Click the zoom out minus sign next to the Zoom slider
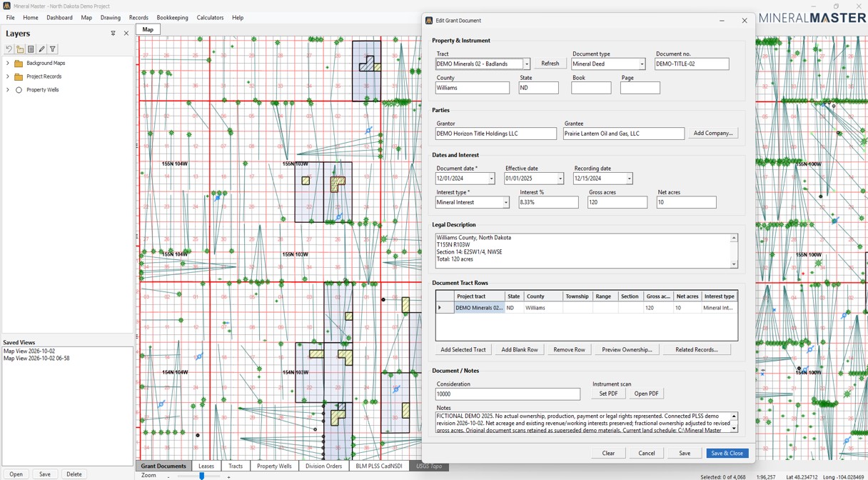Viewport: 868px width, 480px height. click(168, 476)
